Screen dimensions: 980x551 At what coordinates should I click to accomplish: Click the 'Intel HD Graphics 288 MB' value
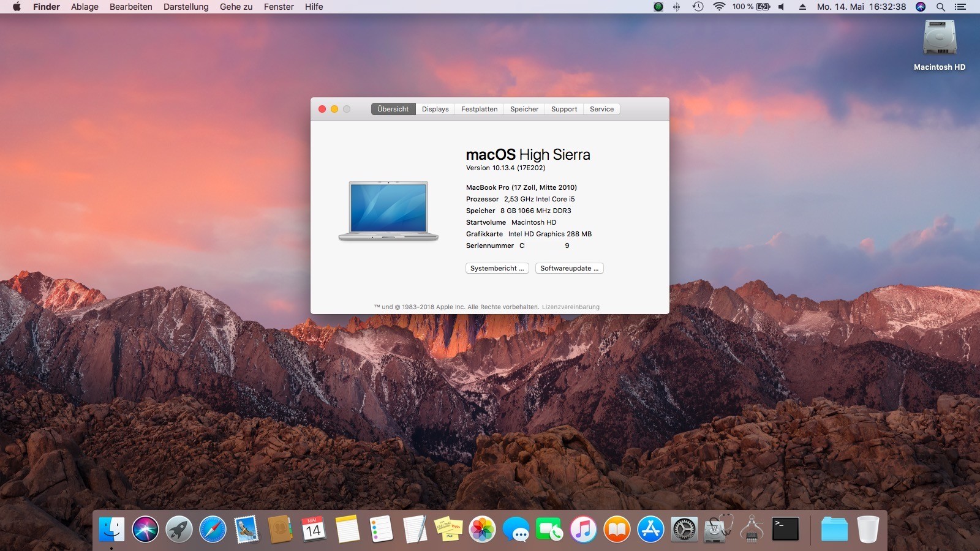550,234
